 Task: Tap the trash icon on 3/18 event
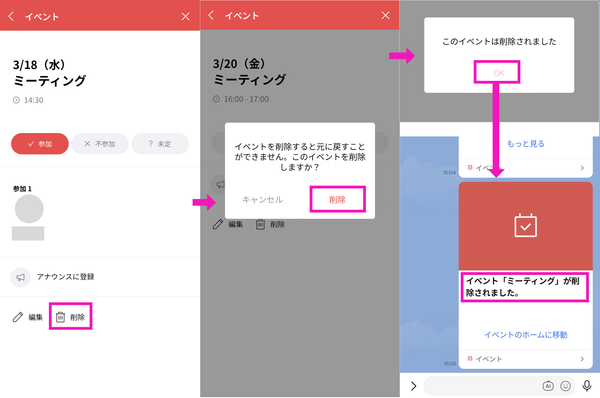[60, 317]
